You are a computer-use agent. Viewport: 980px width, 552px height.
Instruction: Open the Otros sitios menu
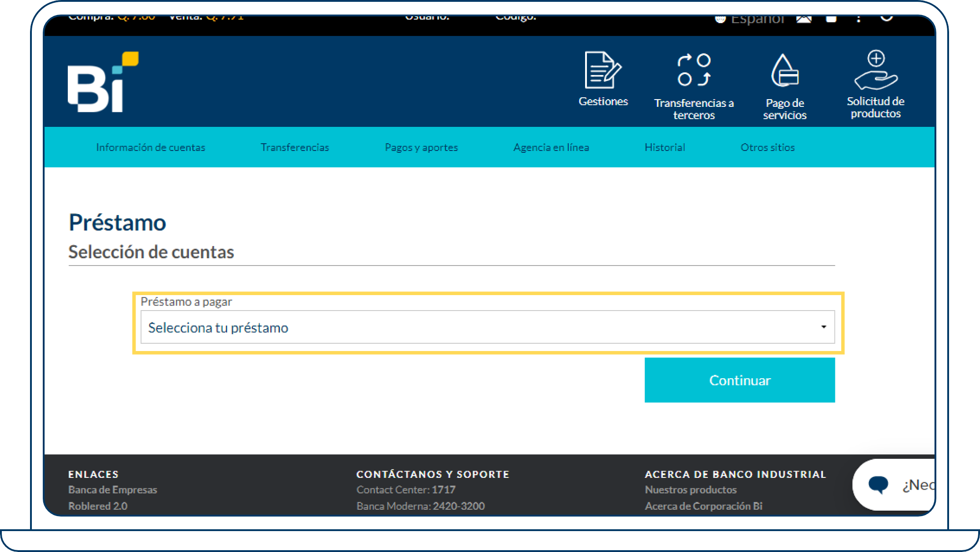point(768,147)
